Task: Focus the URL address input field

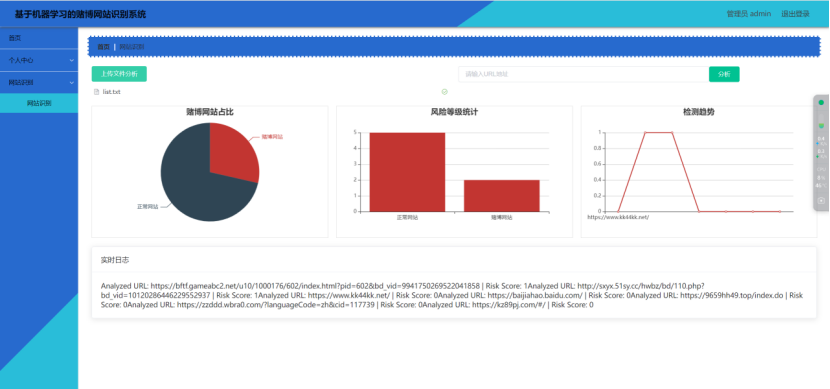Action: coord(583,74)
